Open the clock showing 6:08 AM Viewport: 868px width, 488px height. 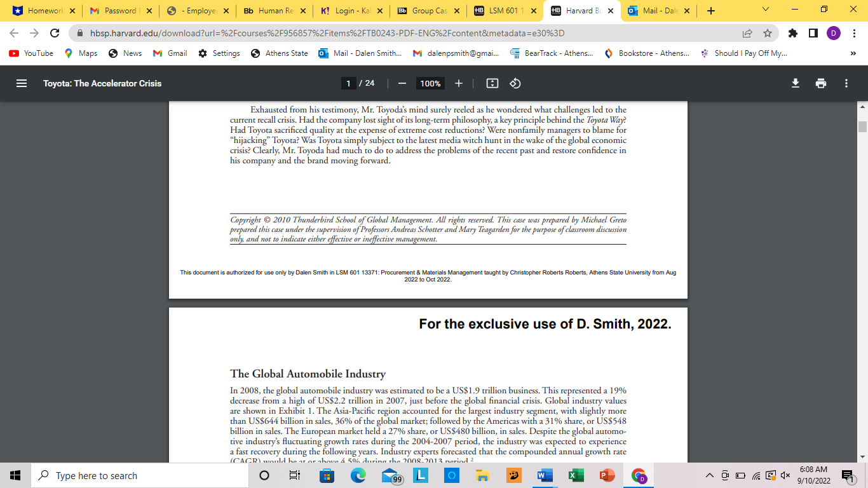(814, 475)
